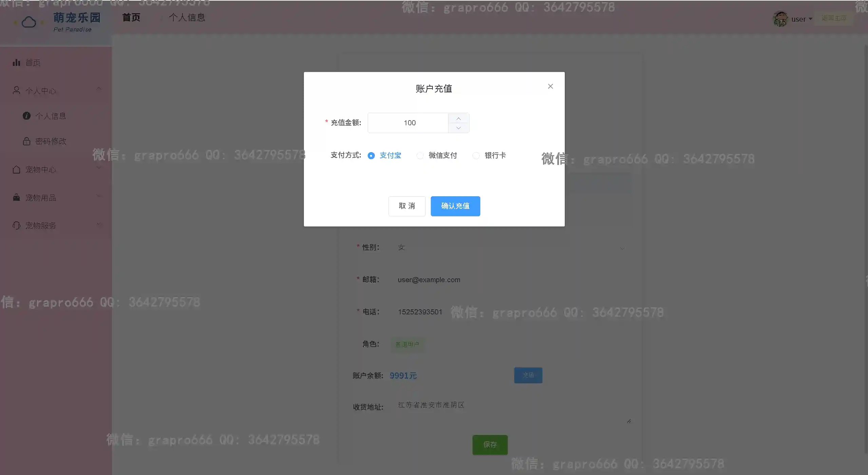Viewport: 868px width, 475px height.
Task: Confirm with 确认充值 button
Action: pos(455,206)
